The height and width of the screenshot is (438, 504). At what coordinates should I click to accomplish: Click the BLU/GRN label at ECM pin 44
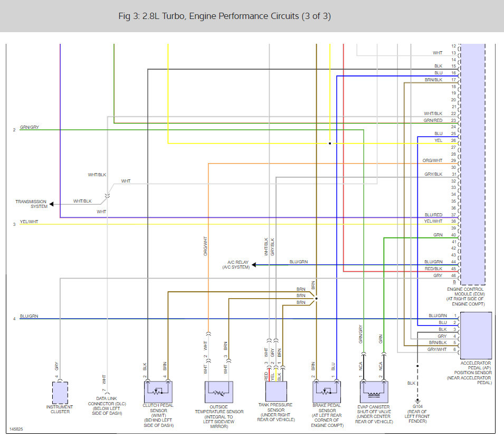coord(433,262)
